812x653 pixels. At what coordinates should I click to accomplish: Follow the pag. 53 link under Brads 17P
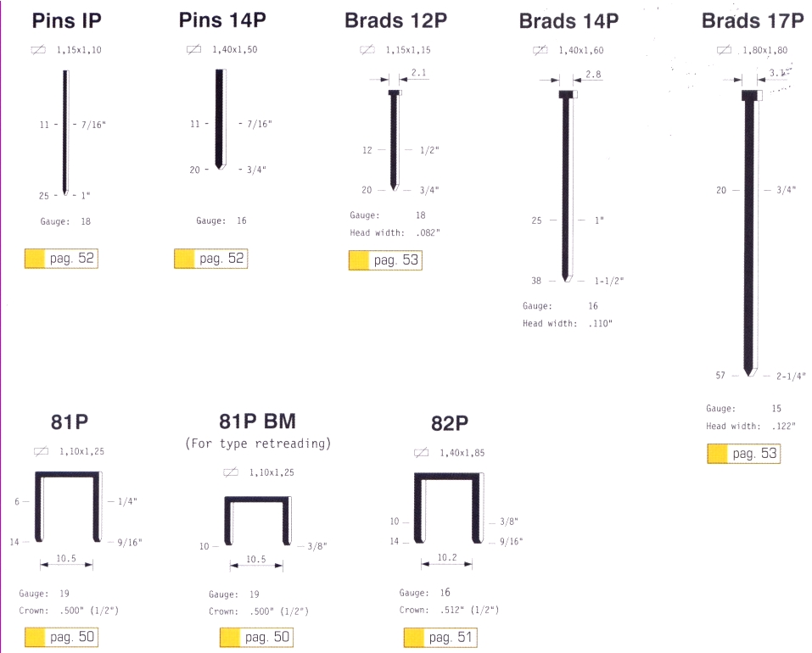744,455
